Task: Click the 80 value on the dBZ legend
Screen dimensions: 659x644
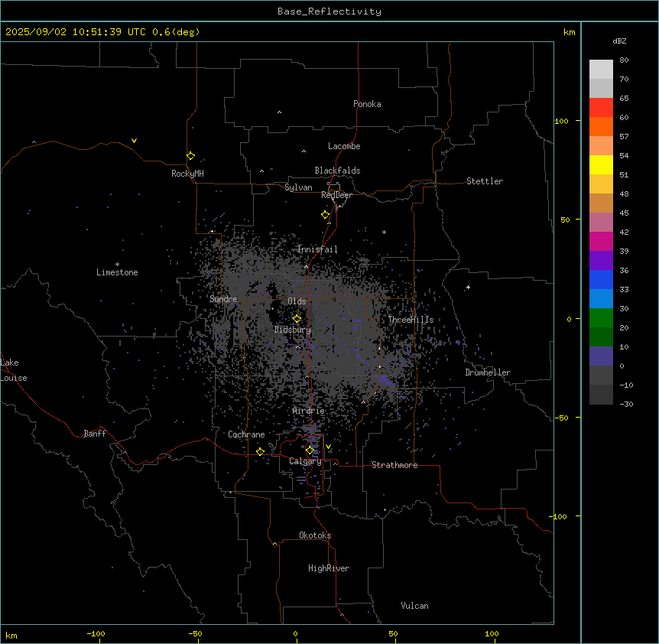Action: (x=624, y=60)
